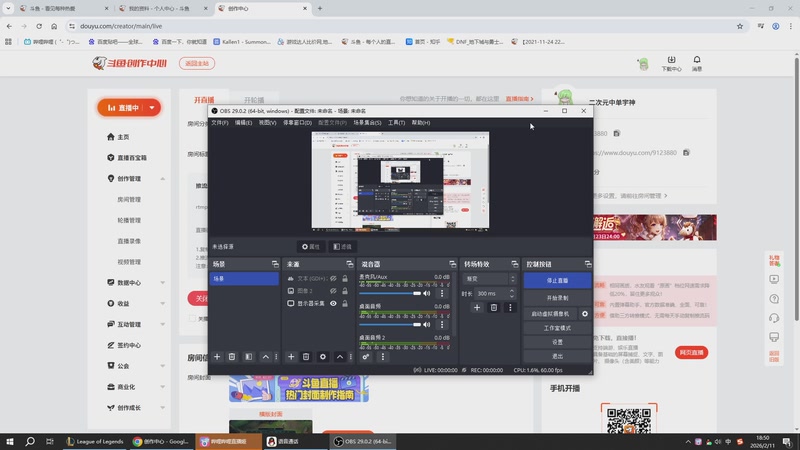Viewport: 800px width, 450px height.
Task: Adjust the 桌面音频 volume slider
Action: 390,324
